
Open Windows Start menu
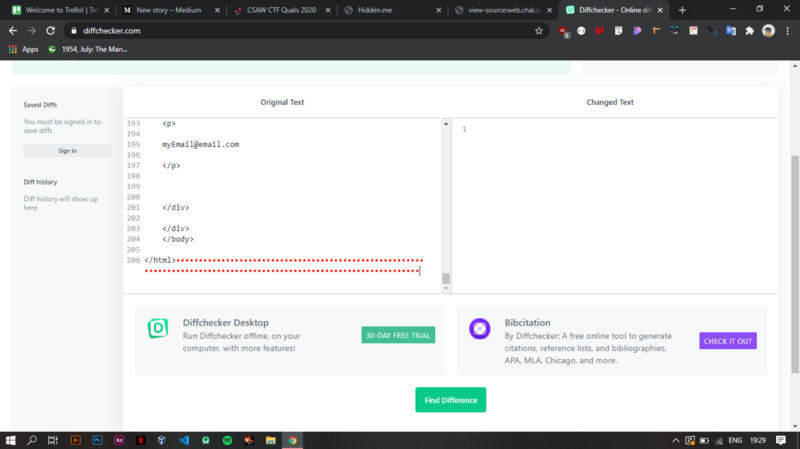[x=10, y=440]
